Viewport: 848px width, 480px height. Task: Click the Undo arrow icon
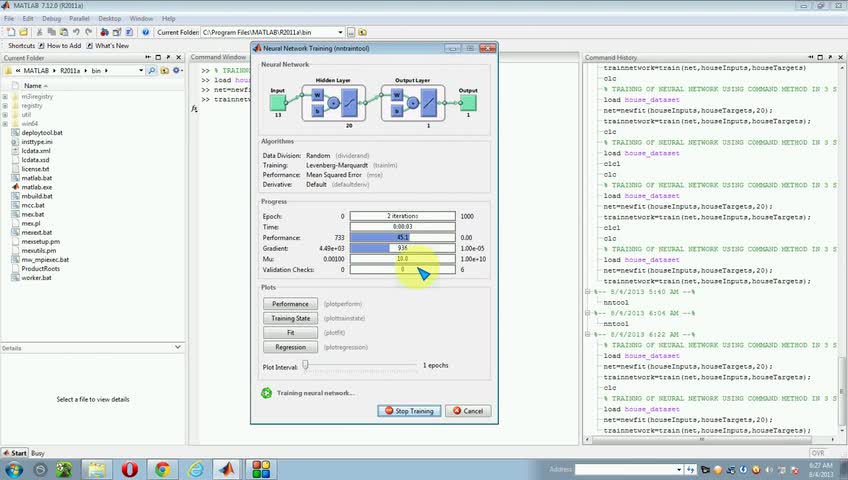point(76,32)
